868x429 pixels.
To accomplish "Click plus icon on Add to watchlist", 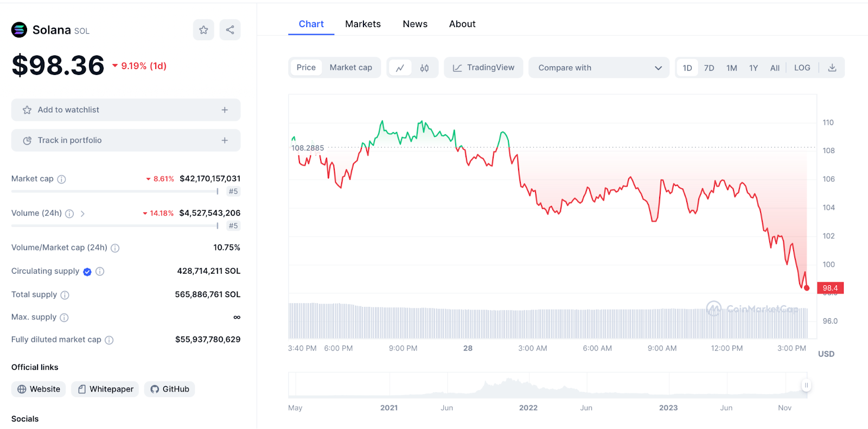I will click(225, 110).
